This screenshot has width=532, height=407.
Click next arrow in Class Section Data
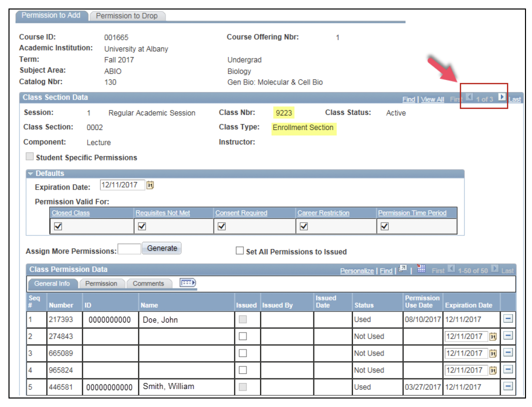[502, 97]
